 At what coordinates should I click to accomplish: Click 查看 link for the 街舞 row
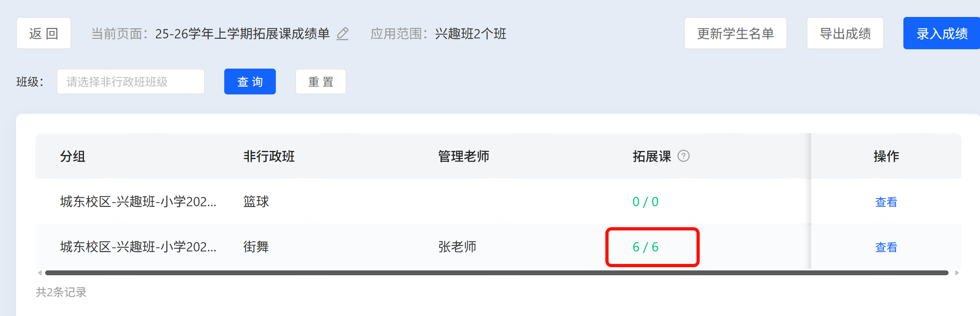[x=886, y=247]
